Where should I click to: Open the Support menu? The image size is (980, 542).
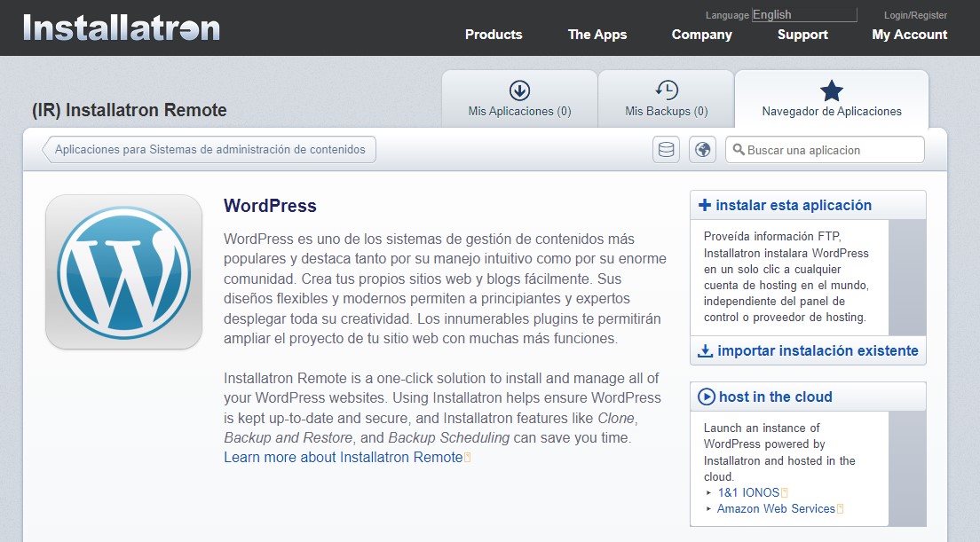pyautogui.click(x=802, y=35)
